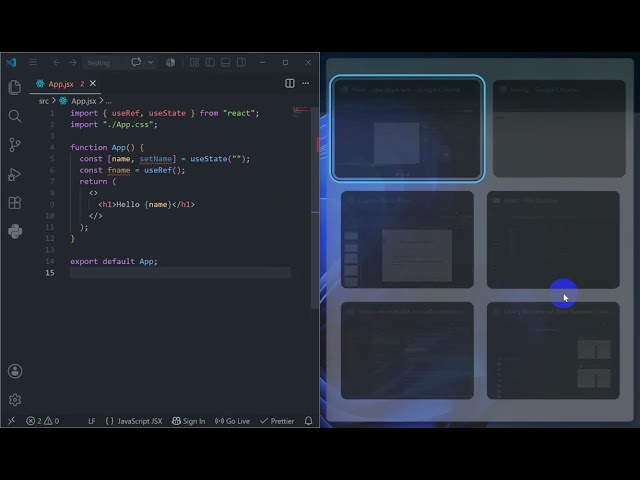640x480 pixels.
Task: Select the second Google Chrome window thumbnail
Action: click(x=559, y=128)
